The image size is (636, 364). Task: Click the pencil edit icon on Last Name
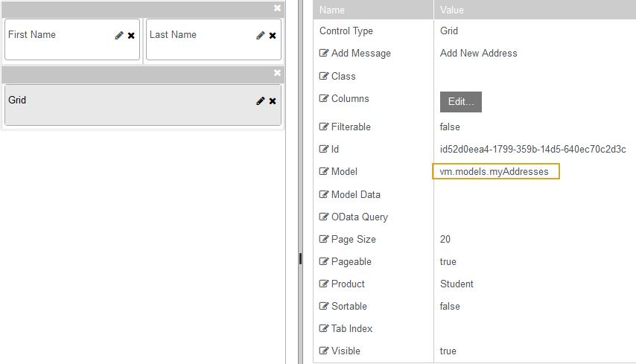[261, 36]
